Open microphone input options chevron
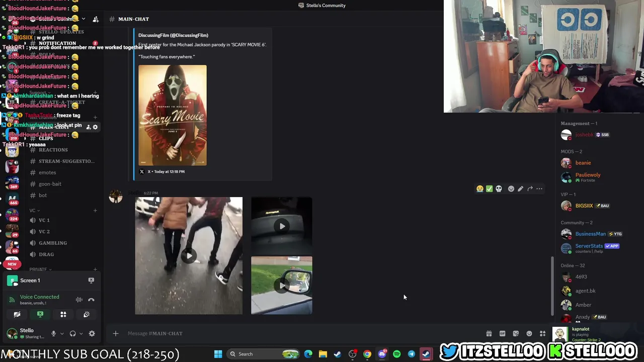 click(x=62, y=333)
